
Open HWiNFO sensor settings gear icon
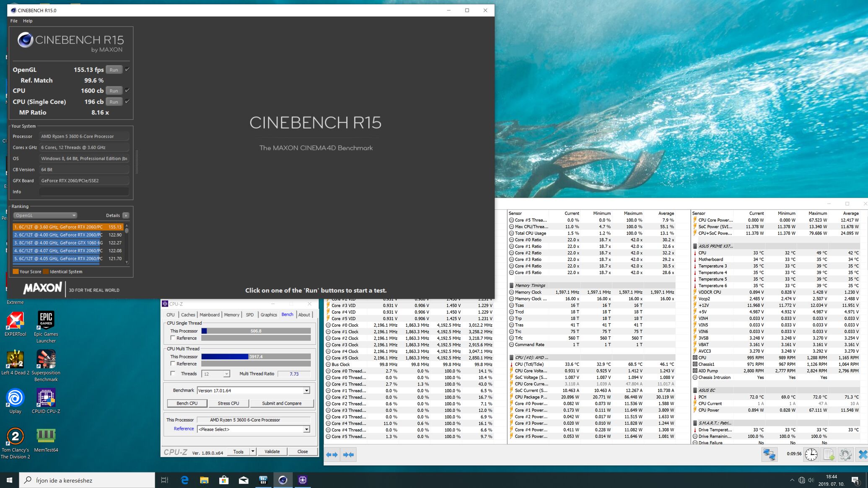845,454
